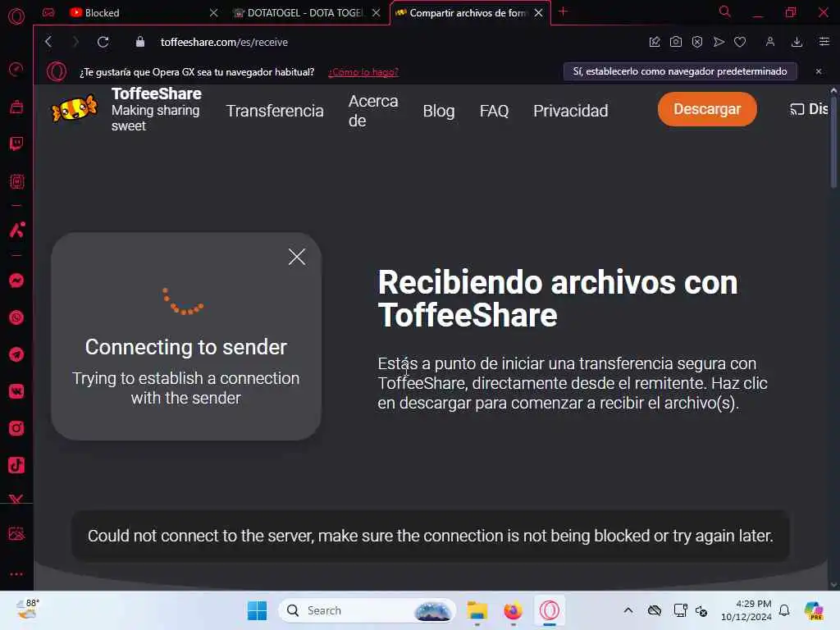Show hidden system tray icons

(628, 610)
